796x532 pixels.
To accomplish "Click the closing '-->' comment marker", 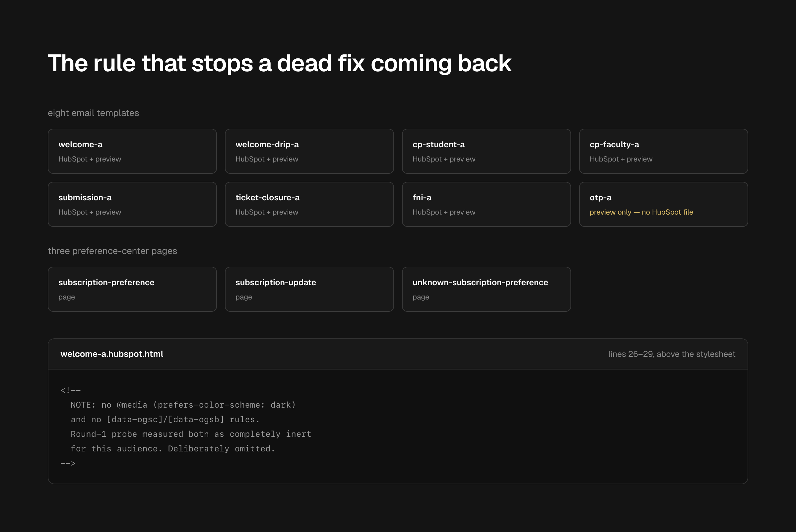I will coord(68,463).
